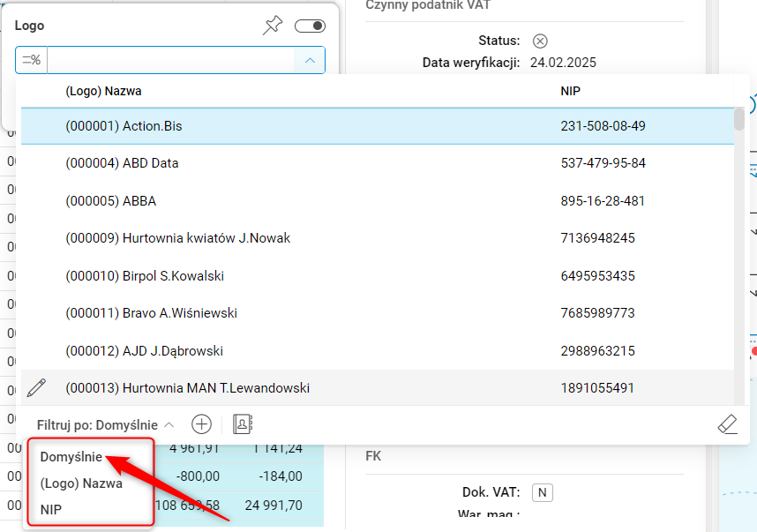Click NIP value 7136948245
The width and height of the screenshot is (757, 532).
597,238
